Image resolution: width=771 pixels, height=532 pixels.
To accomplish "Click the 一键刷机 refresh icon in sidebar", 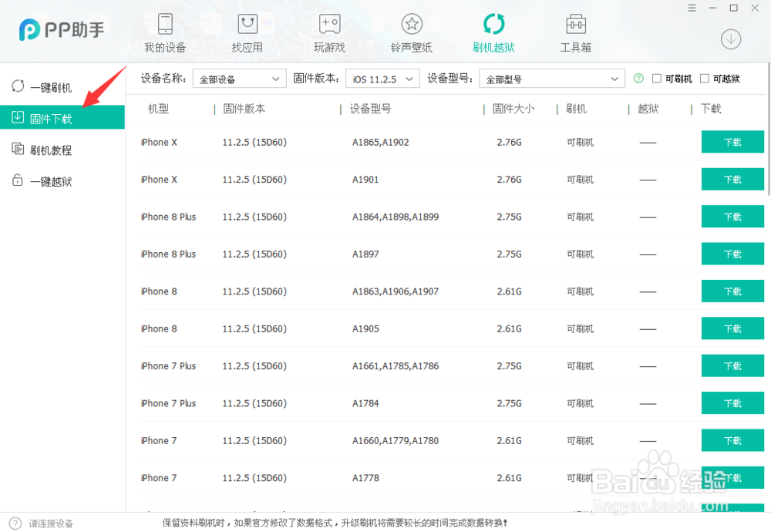I will pyautogui.click(x=18, y=86).
